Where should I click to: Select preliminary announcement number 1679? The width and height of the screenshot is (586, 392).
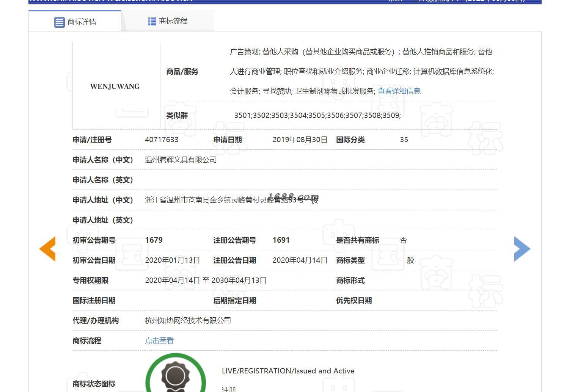(x=154, y=240)
